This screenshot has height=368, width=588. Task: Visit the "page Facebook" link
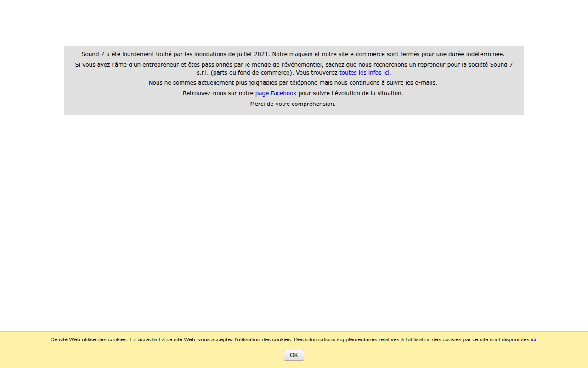(x=276, y=93)
